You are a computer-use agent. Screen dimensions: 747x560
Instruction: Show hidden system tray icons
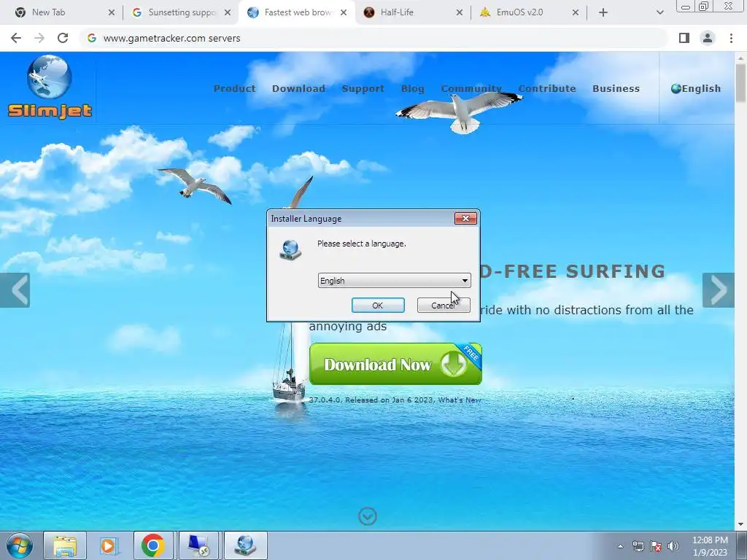620,546
